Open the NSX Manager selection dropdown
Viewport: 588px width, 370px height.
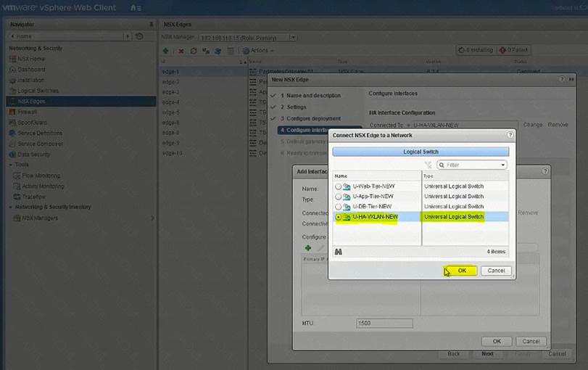click(x=293, y=37)
